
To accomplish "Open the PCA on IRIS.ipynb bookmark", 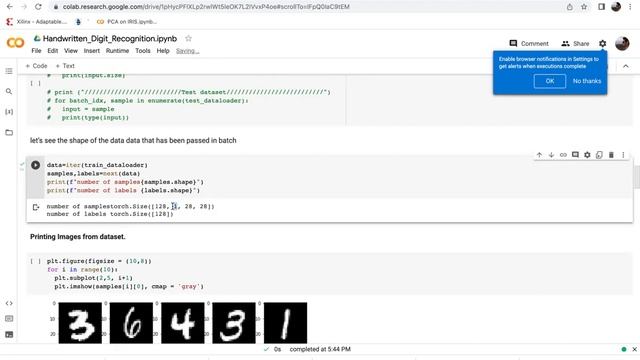I will pyautogui.click(x=127, y=22).
